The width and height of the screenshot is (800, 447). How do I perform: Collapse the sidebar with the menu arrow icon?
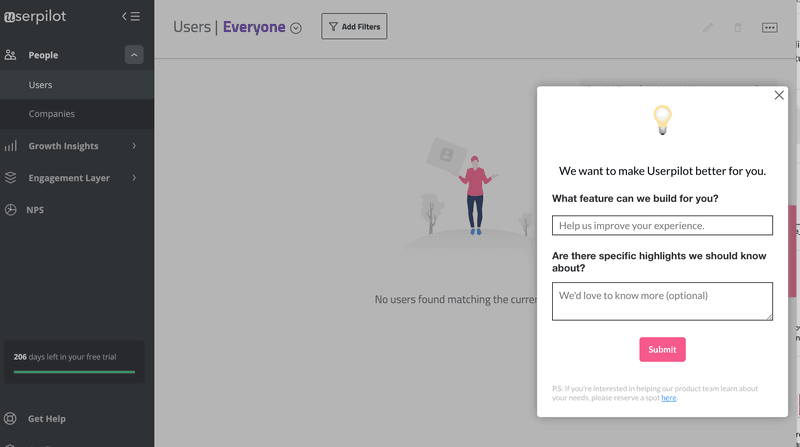[x=131, y=16]
